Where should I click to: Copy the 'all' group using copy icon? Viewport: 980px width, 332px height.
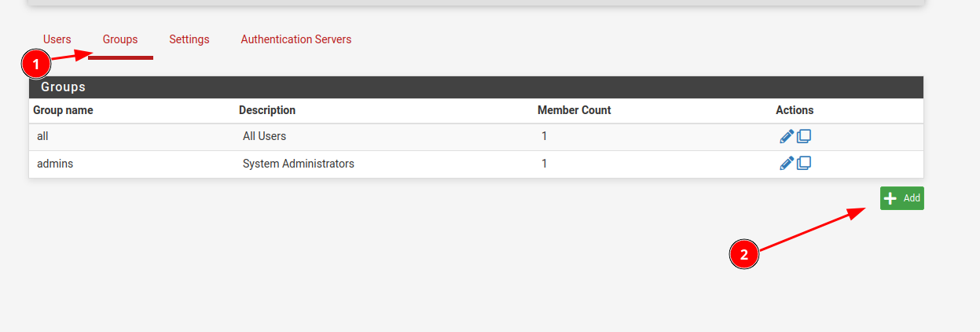tap(804, 136)
